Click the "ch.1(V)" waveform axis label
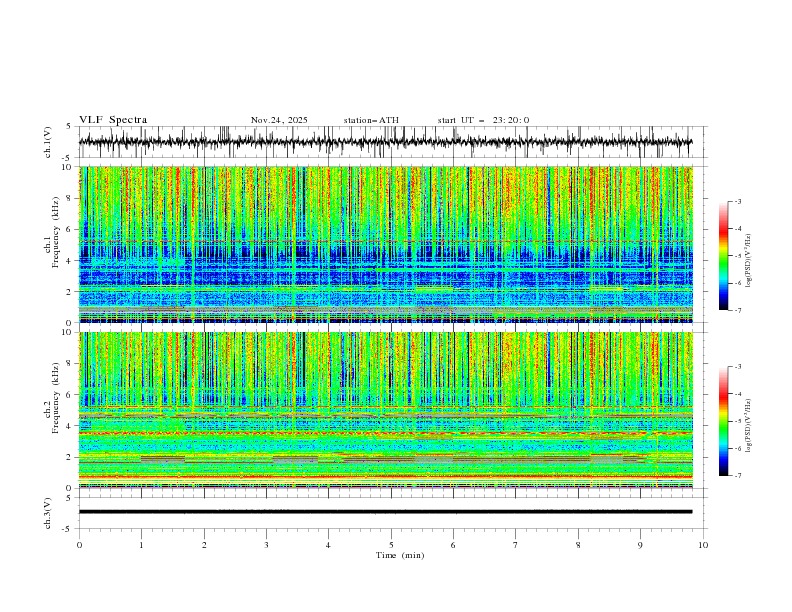The width and height of the screenshot is (792, 612). coord(48,142)
